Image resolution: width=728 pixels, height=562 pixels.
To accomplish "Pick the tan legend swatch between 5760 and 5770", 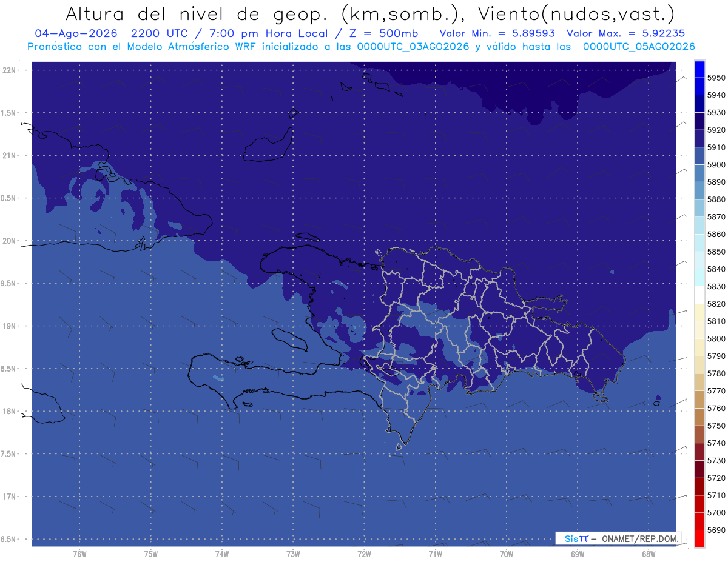I will click(699, 400).
